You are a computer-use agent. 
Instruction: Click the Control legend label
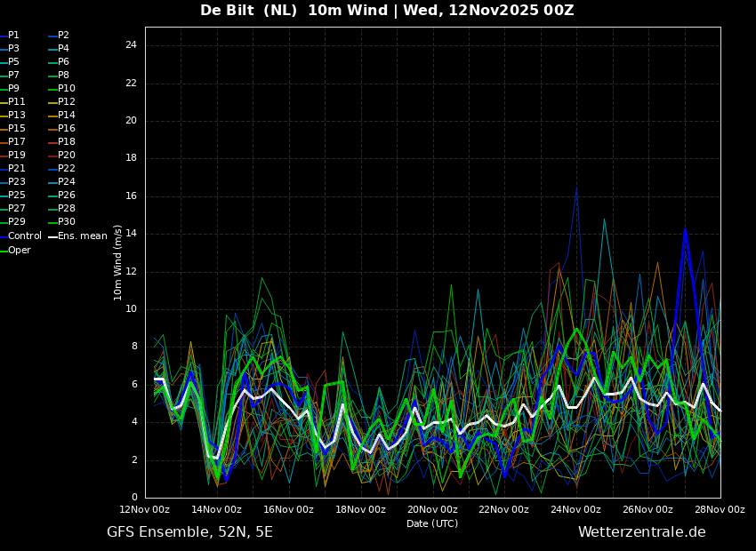tap(24, 236)
